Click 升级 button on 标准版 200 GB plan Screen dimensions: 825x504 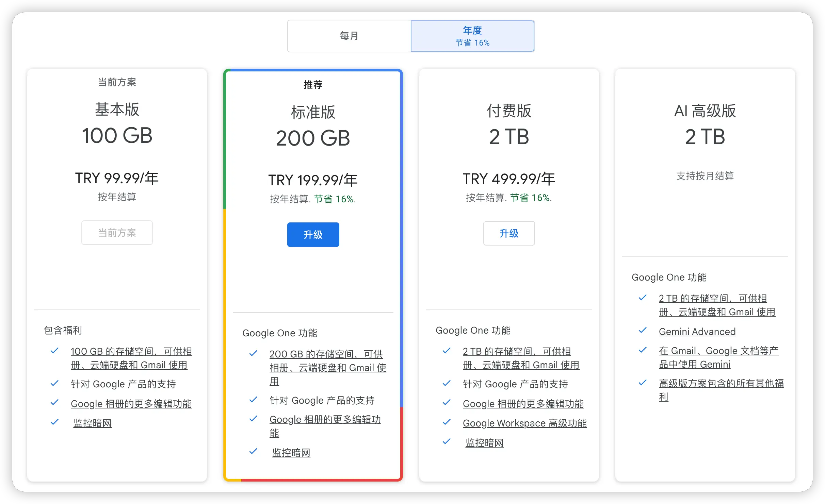pyautogui.click(x=313, y=235)
